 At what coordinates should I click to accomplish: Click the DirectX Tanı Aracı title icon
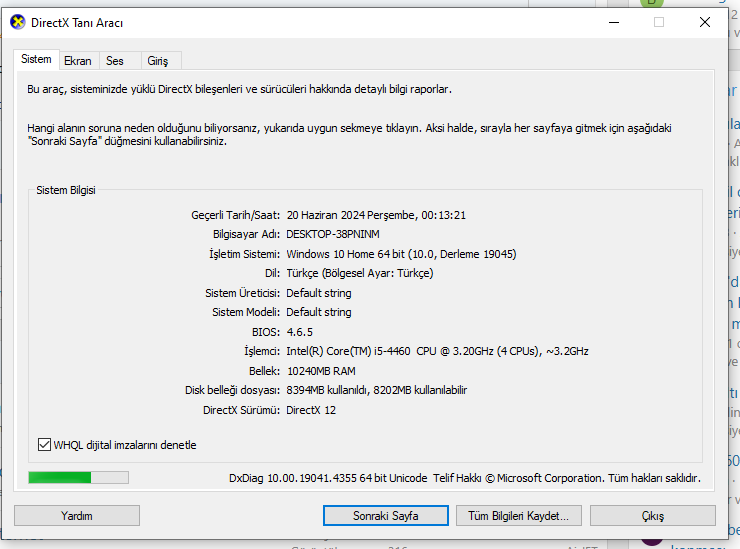18,22
